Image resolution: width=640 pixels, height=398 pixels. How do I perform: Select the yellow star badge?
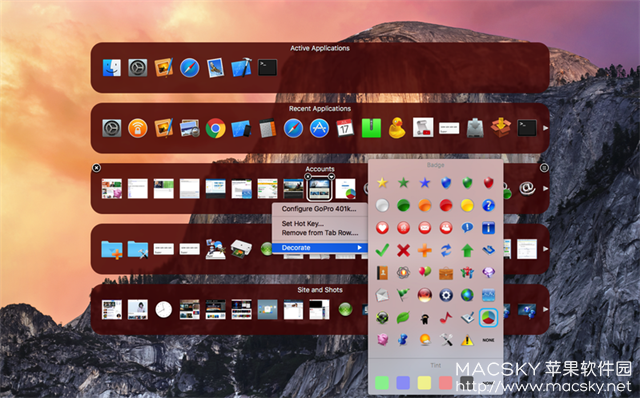[382, 182]
